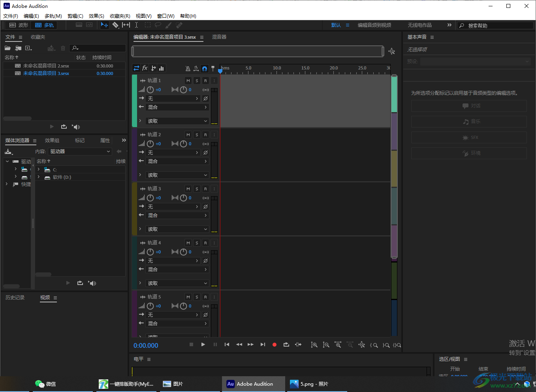Click the Pause transport button
536x392 pixels.
[x=215, y=344]
